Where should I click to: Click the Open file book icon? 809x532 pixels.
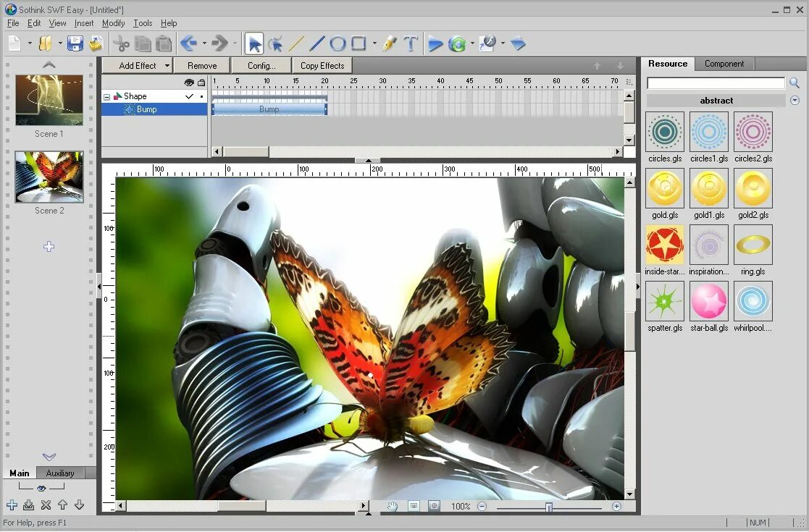pos(46,44)
